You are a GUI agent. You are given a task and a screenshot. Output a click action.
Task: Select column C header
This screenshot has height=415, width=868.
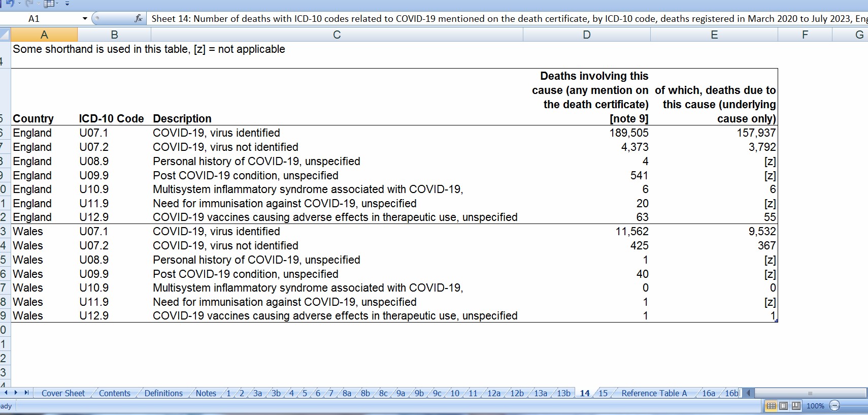[337, 35]
